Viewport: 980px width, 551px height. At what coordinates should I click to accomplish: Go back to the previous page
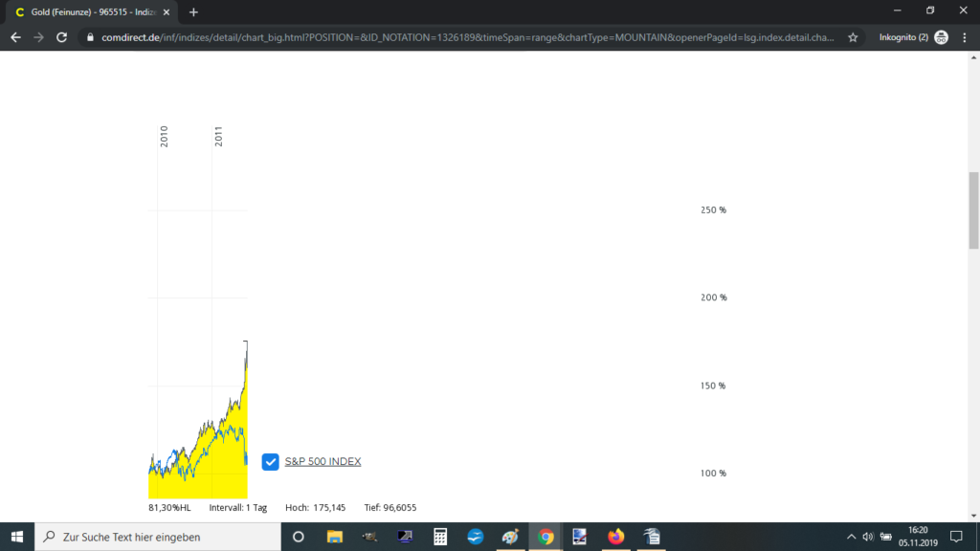click(x=15, y=37)
